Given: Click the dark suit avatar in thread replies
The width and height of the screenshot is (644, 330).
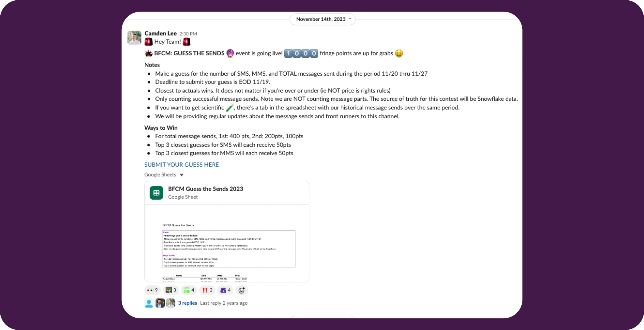Looking at the screenshot, I should [160, 303].
